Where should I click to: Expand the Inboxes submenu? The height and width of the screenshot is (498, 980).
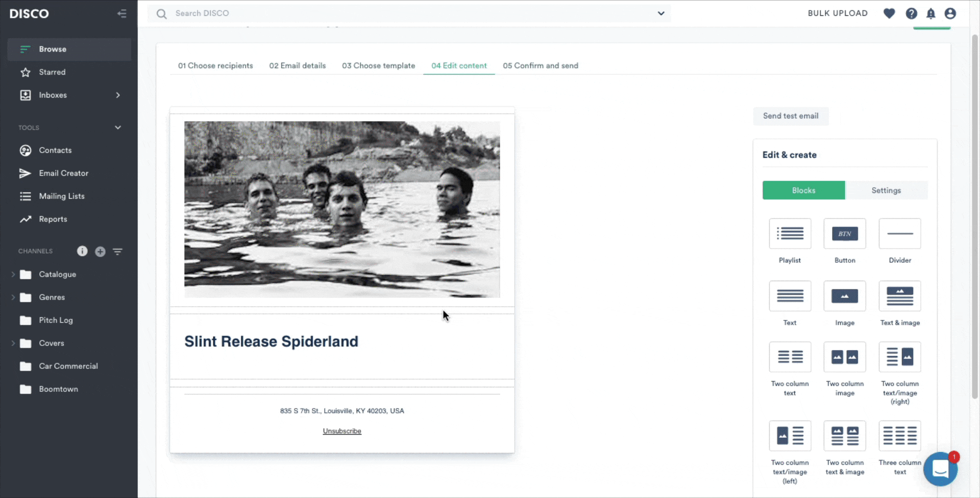[x=118, y=95]
